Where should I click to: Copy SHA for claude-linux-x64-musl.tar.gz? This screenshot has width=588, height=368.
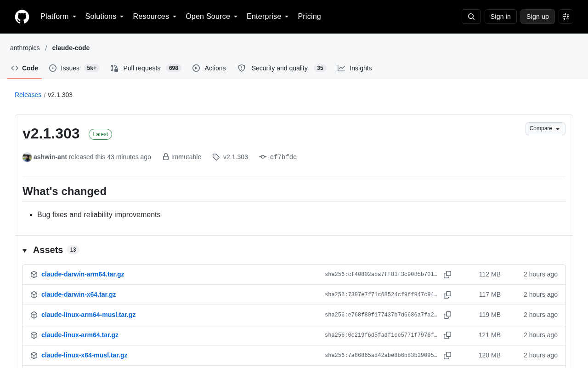pos(447,356)
